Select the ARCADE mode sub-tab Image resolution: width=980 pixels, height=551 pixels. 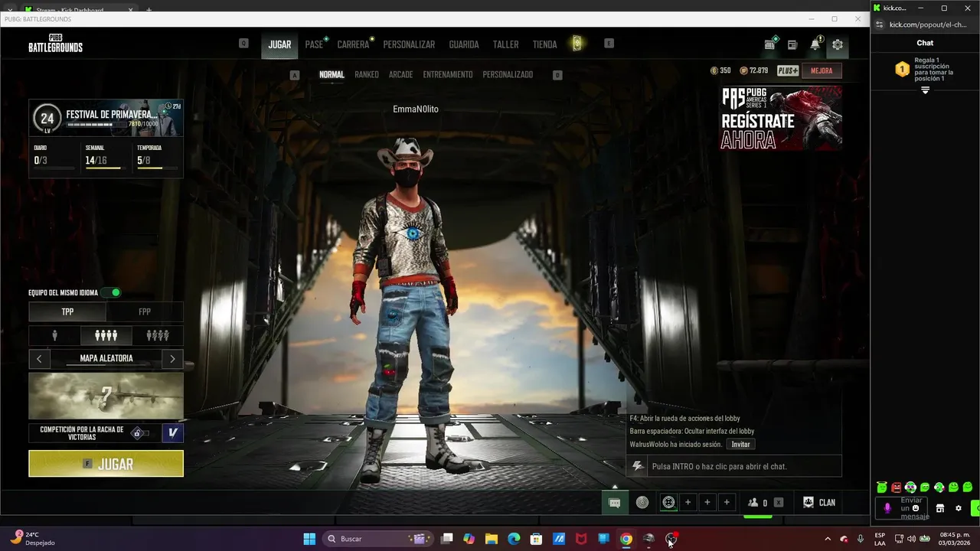pos(400,74)
